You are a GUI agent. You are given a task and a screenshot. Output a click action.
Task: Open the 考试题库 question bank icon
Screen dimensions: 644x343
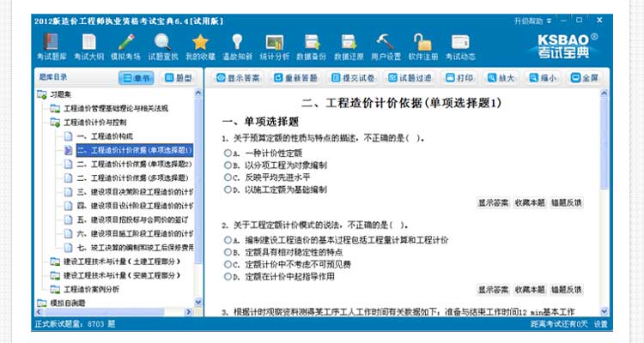51,46
